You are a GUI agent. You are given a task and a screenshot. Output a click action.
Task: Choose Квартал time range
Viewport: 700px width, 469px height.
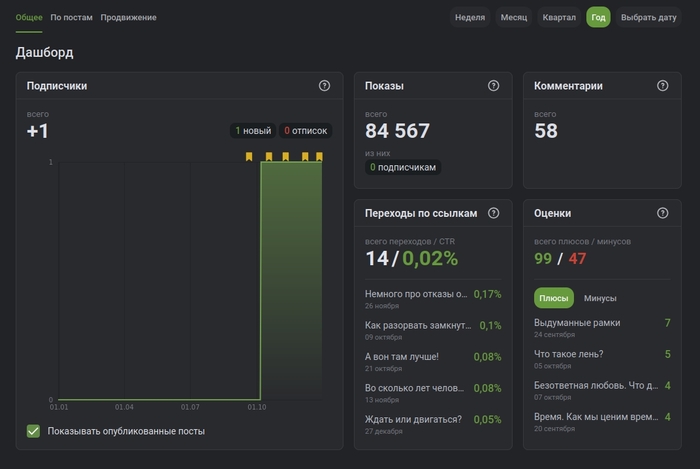(559, 17)
